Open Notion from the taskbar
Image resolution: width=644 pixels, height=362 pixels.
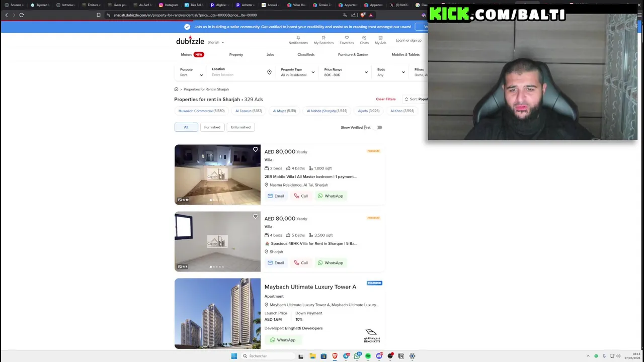click(x=401, y=356)
